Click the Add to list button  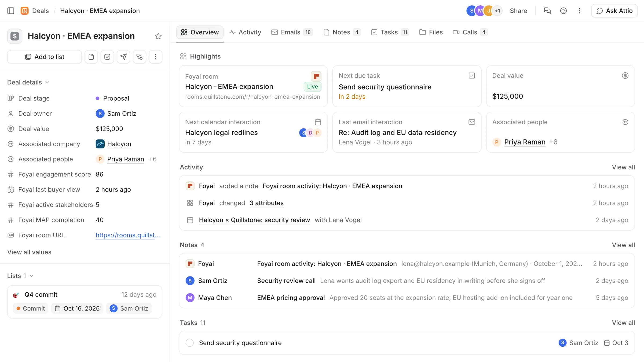point(45,57)
